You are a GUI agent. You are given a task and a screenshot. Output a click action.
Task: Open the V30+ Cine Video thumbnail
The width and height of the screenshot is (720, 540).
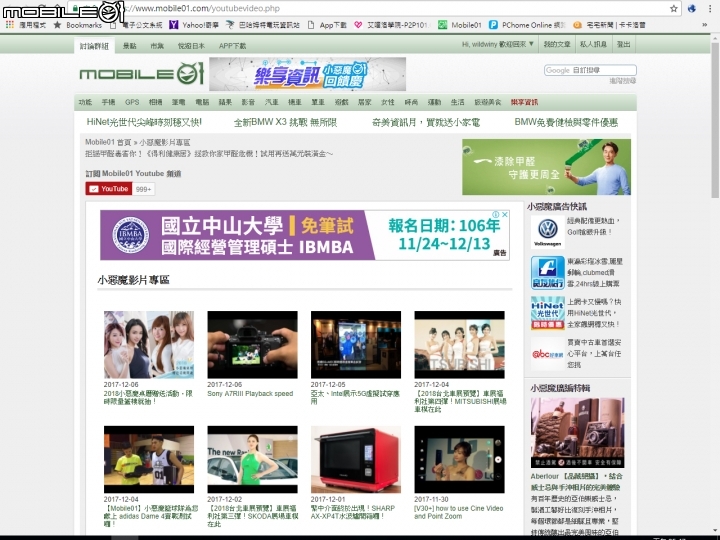[459, 460]
